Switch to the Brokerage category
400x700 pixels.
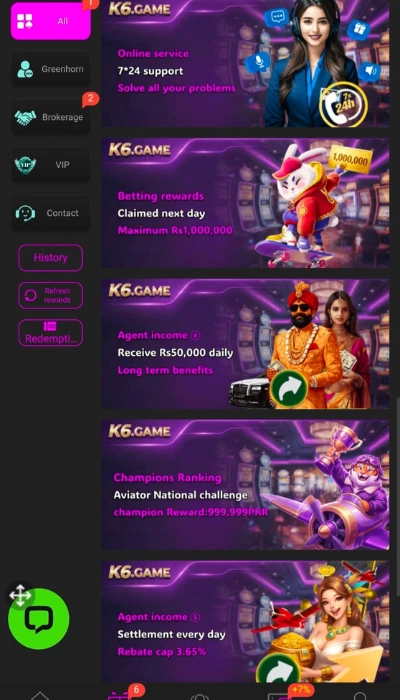tap(50, 117)
